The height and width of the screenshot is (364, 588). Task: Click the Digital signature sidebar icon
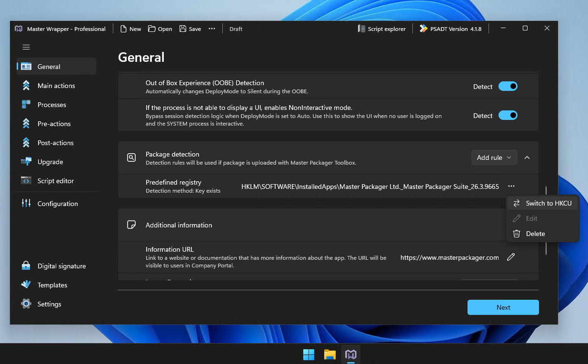click(x=26, y=266)
